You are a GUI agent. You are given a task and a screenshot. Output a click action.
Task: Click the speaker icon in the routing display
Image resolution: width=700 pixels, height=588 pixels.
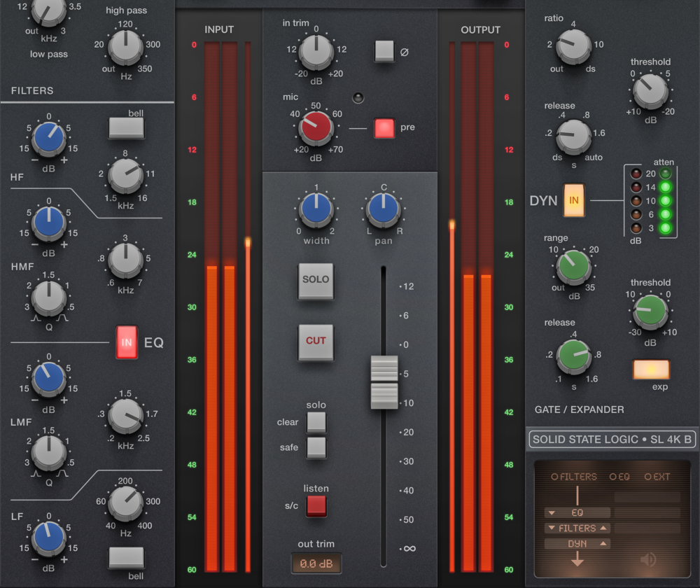(x=647, y=559)
